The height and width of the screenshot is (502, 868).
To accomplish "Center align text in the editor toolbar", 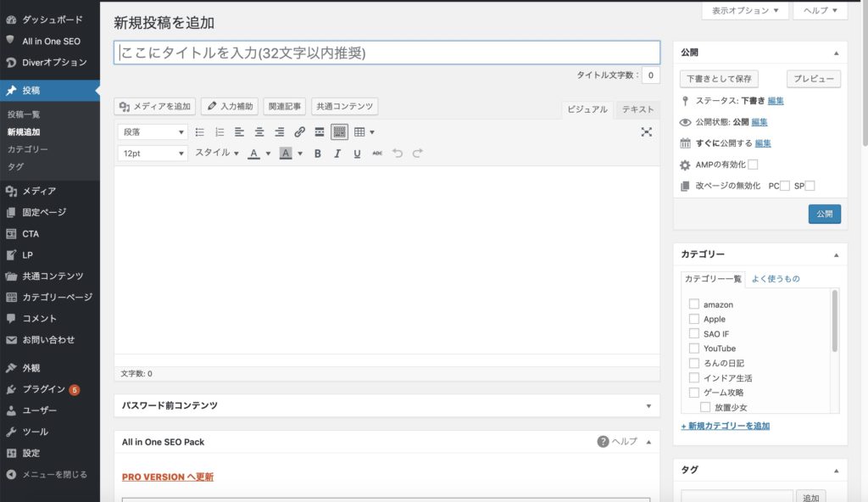I will click(259, 132).
